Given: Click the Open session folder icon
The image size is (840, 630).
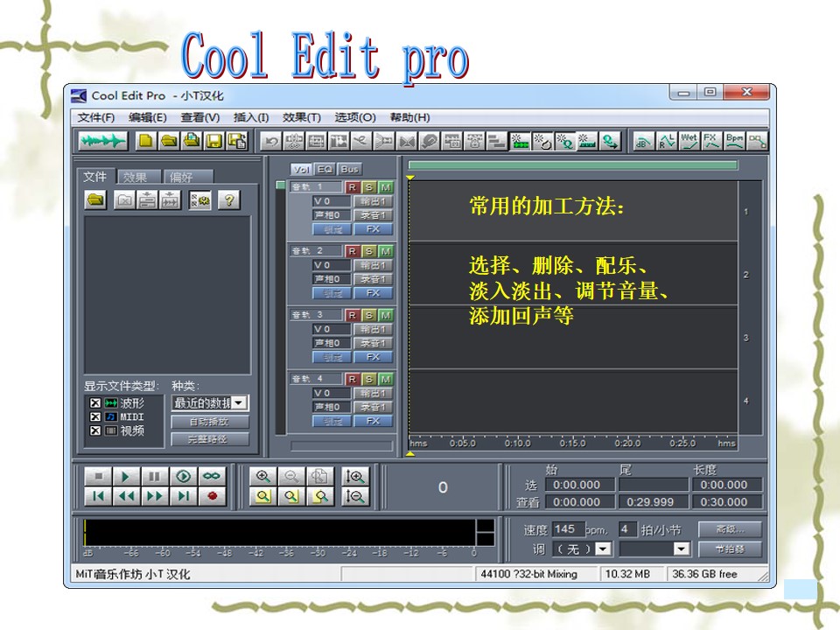Looking at the screenshot, I should (169, 141).
